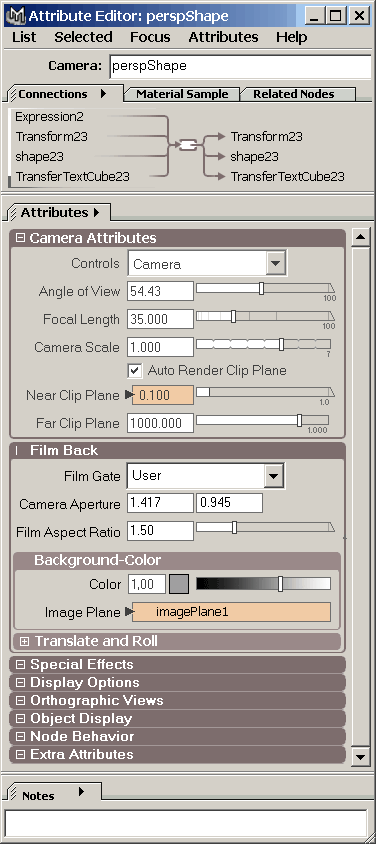This screenshot has height=844, width=376.
Task: Open the Focus menu
Action: click(150, 37)
